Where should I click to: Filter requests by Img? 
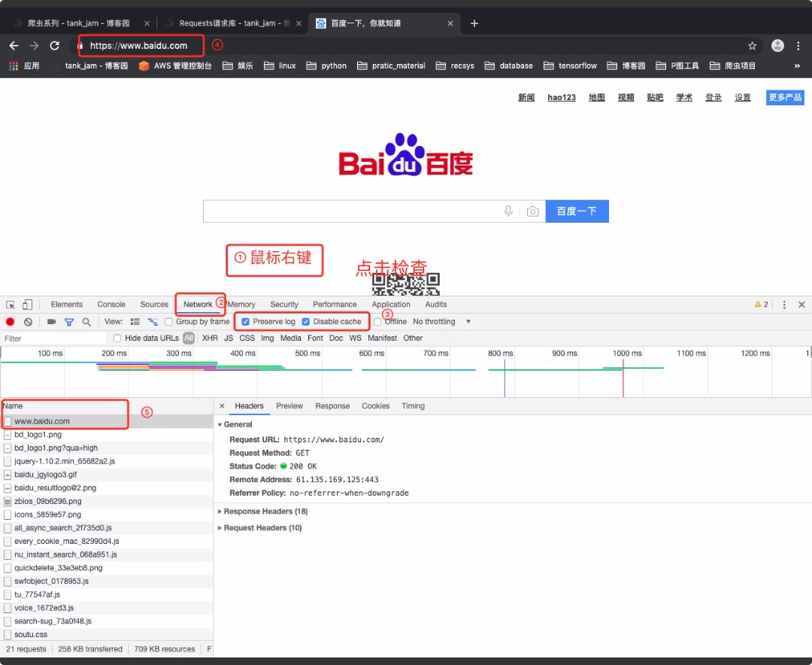pyautogui.click(x=267, y=339)
